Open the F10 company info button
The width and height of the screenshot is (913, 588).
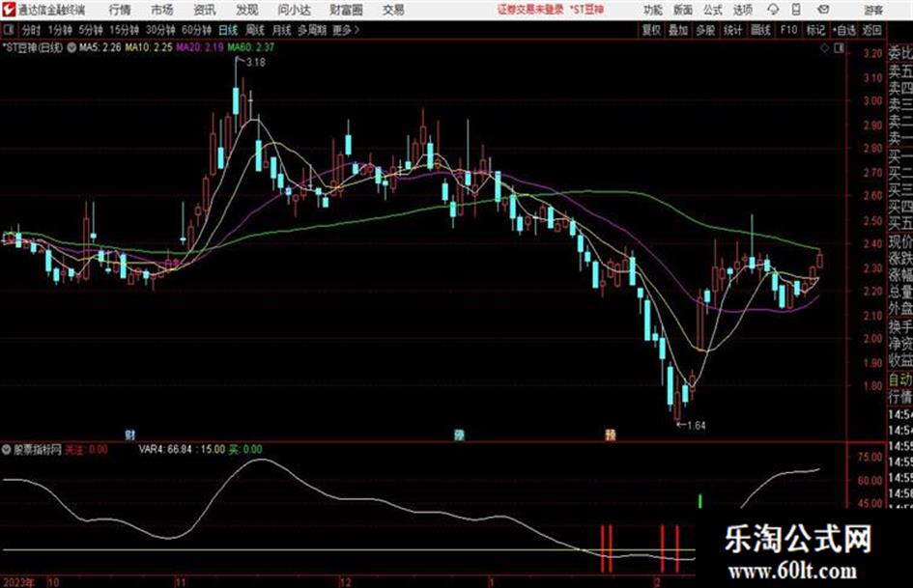788,30
